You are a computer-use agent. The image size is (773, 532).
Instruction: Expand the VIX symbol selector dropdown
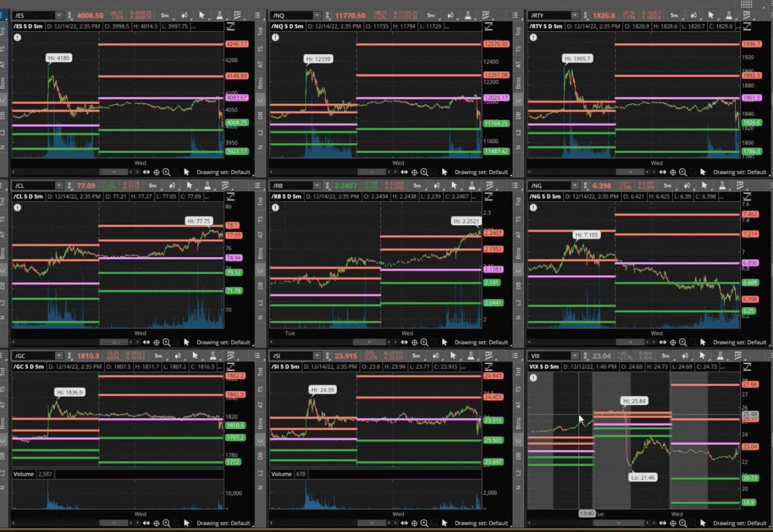574,356
